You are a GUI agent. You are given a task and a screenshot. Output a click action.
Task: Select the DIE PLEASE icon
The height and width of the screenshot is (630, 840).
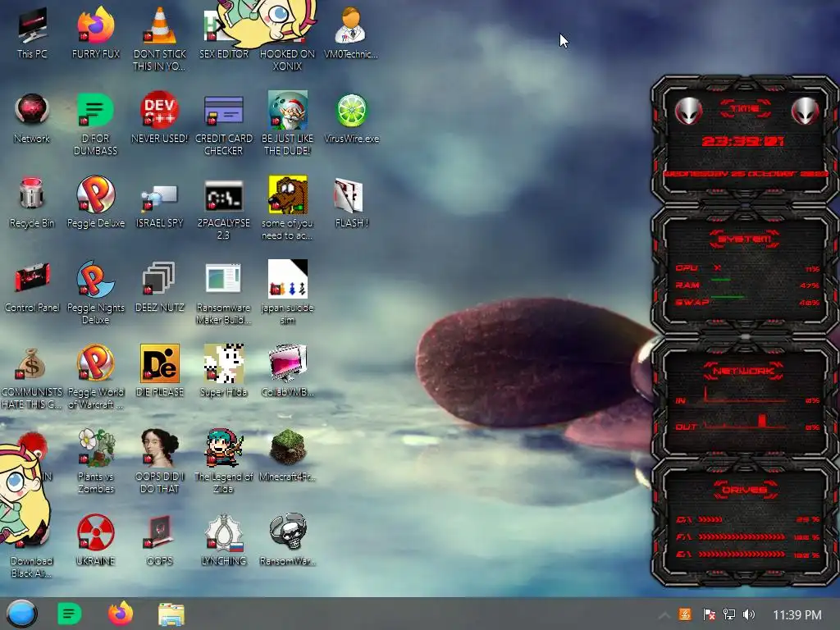click(x=160, y=363)
